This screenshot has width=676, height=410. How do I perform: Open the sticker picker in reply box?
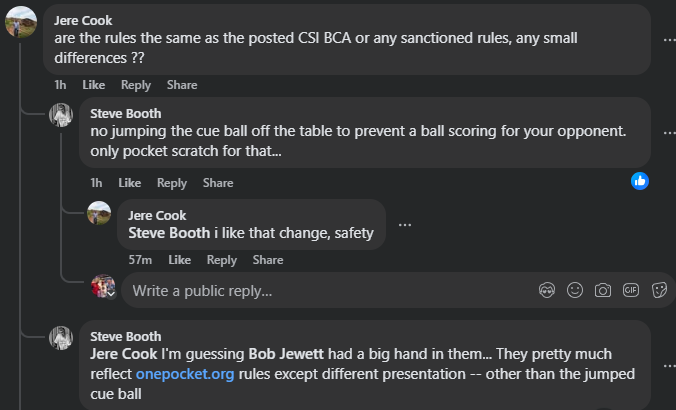tap(659, 290)
